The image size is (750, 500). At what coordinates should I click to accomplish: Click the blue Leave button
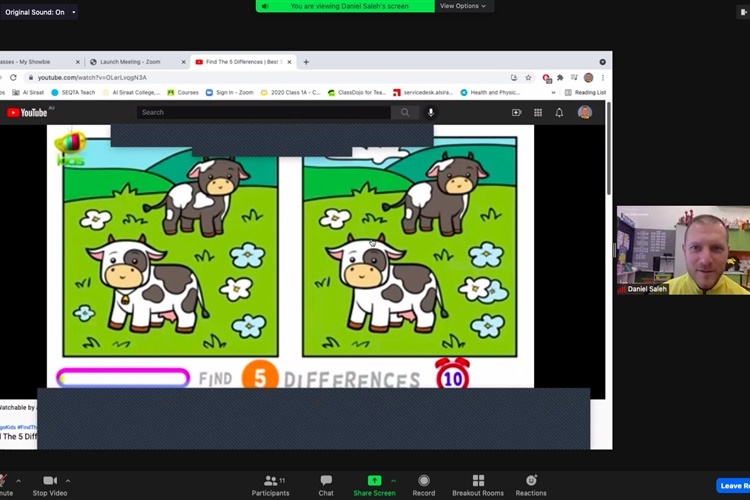[x=733, y=485]
